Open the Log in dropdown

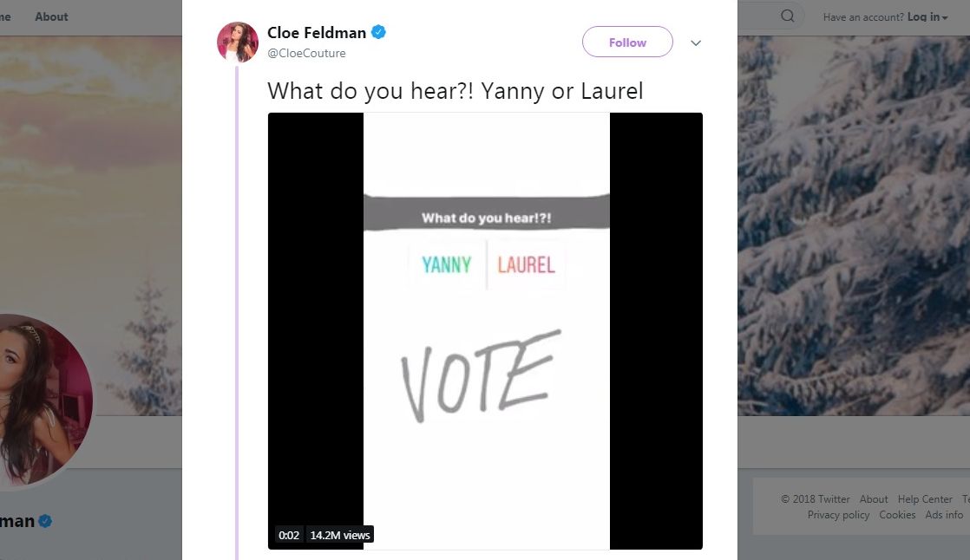coord(927,16)
